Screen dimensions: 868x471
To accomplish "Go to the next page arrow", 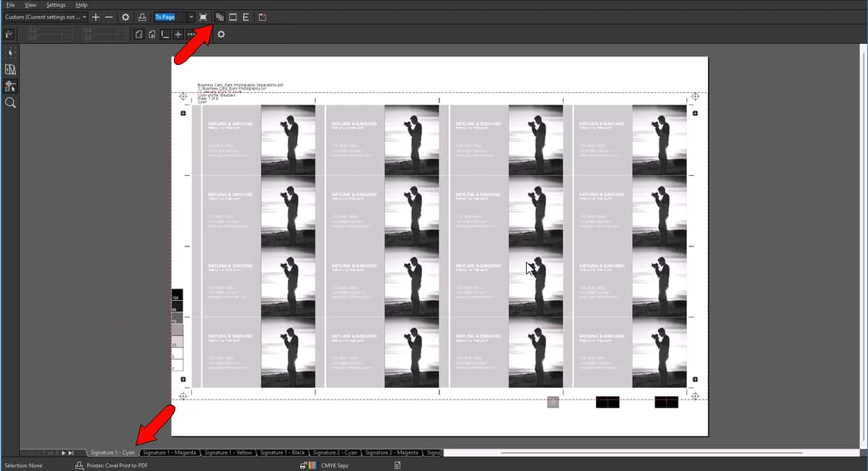I will tap(63, 452).
